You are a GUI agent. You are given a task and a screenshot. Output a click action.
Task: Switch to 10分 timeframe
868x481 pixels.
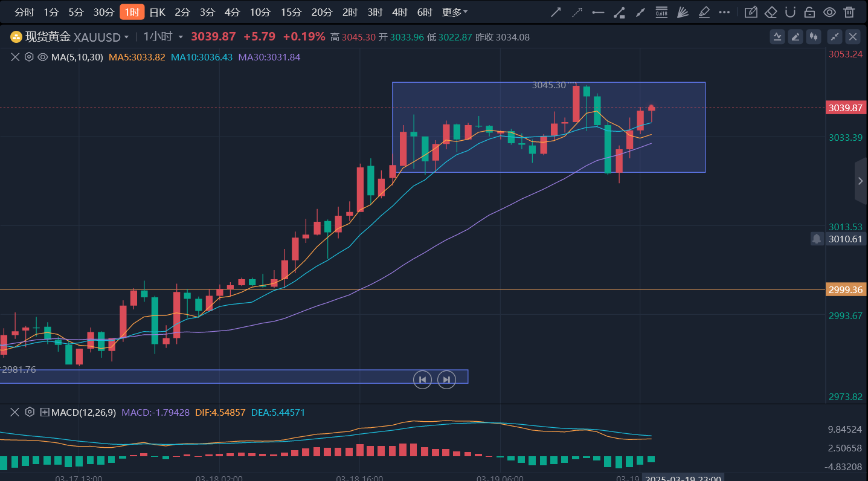tap(260, 12)
